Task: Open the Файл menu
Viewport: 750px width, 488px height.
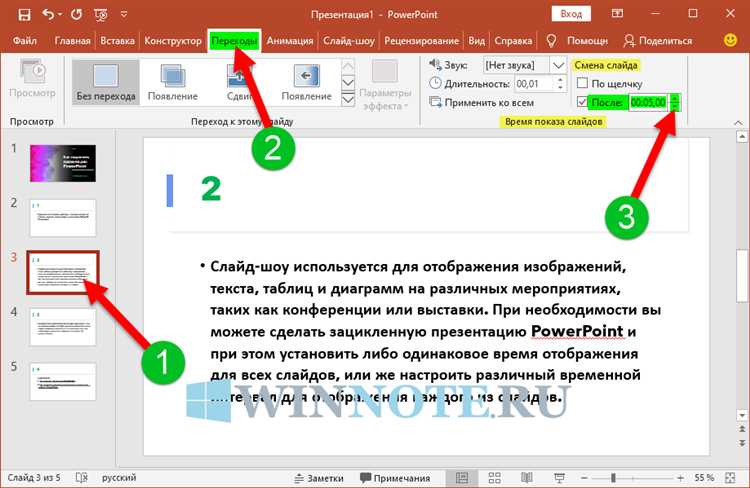Action: point(25,41)
